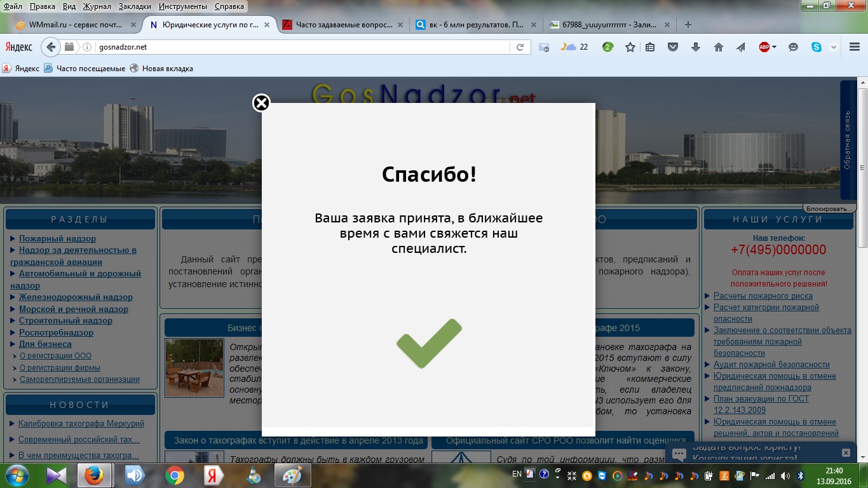Save page to Pocket icon
The height and width of the screenshot is (488, 868).
673,47
